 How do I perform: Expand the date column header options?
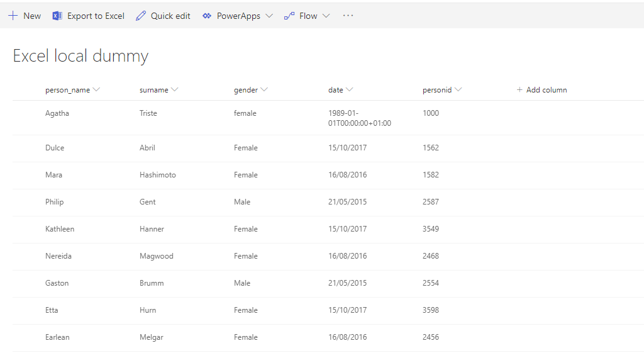tap(350, 90)
